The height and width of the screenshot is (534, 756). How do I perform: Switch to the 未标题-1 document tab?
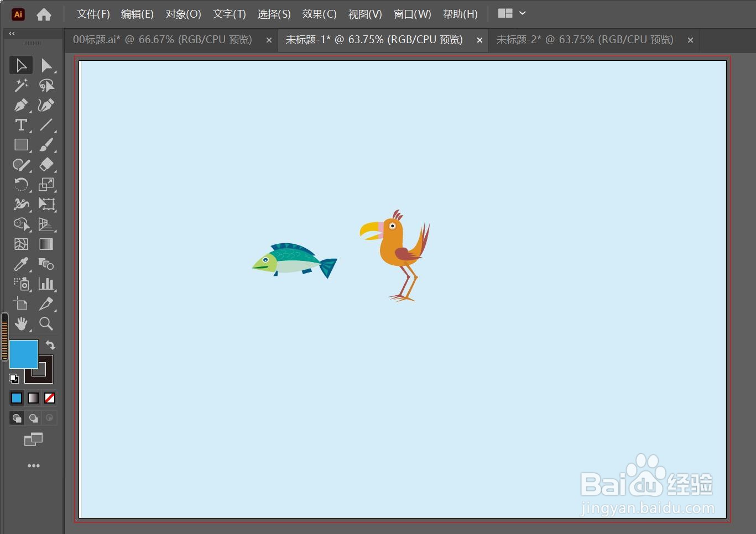(x=374, y=40)
